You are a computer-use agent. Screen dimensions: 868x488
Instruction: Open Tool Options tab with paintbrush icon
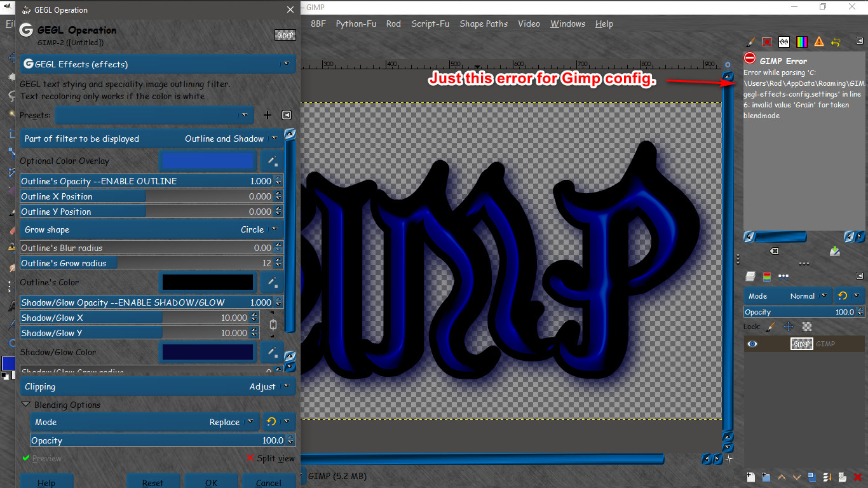[x=750, y=42]
